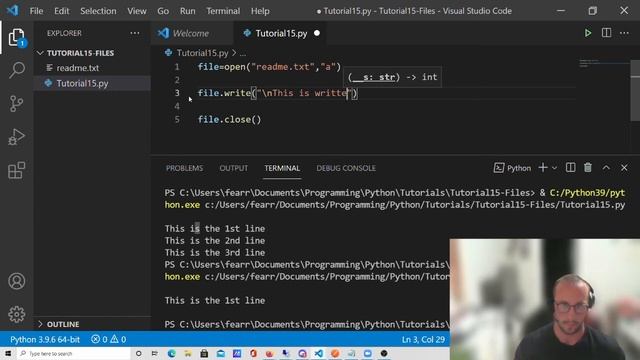640x360 pixels.
Task: Create a new terminal with plus icon
Action: click(543, 168)
